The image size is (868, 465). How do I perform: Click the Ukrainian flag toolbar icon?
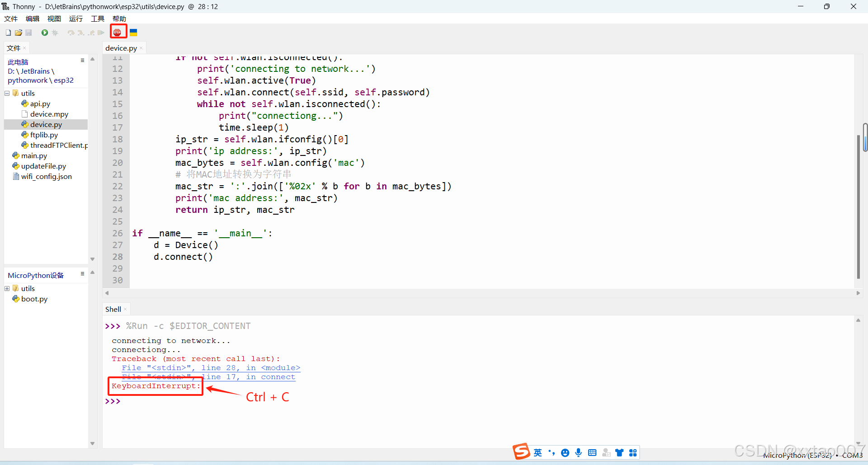point(133,32)
